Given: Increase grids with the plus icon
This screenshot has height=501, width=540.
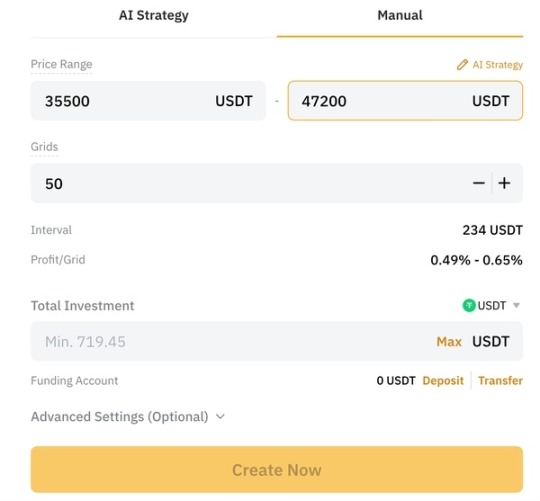Looking at the screenshot, I should 504,183.
